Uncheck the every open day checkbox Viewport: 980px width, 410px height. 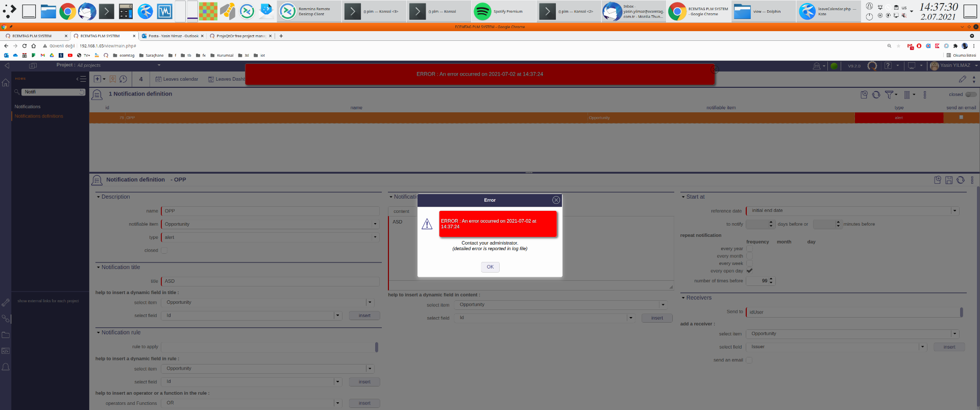(749, 271)
